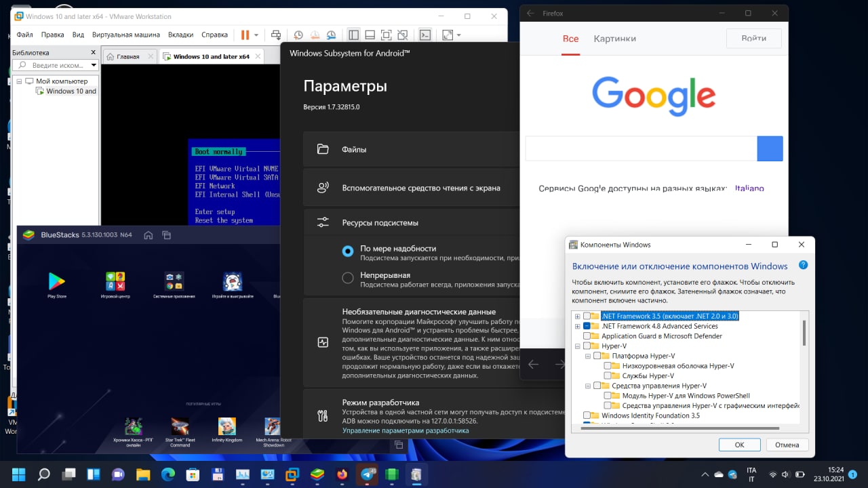Select По мере надобности radio option
Image resolution: width=868 pixels, height=488 pixels.
(348, 251)
